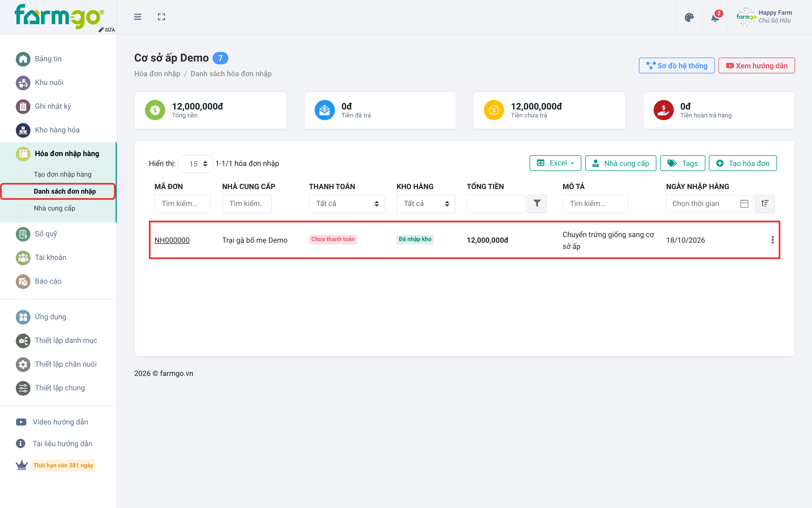Open Nhà cung cấp sidebar submenu item
The width and height of the screenshot is (812, 508).
pos(54,208)
